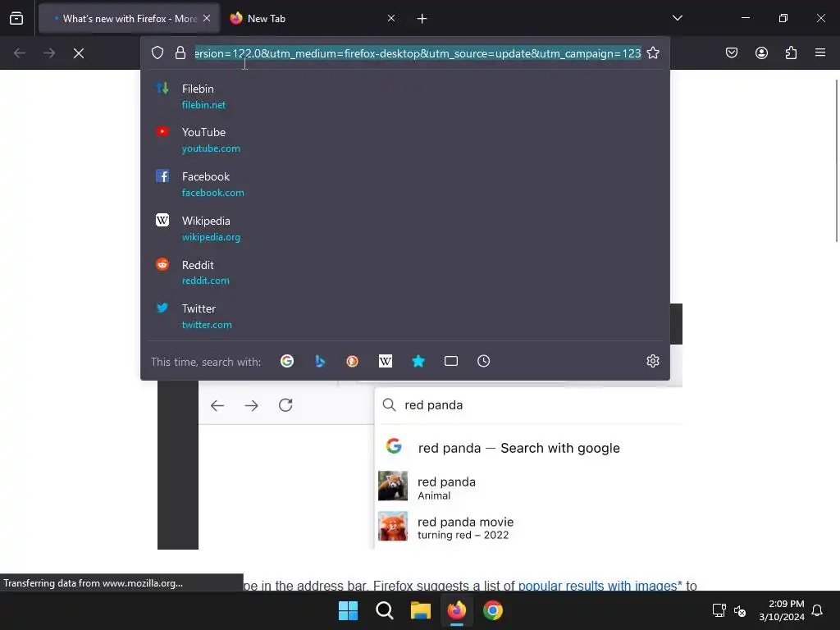Select the Filebin suggestion
This screenshot has height=630, width=840.
(405, 97)
